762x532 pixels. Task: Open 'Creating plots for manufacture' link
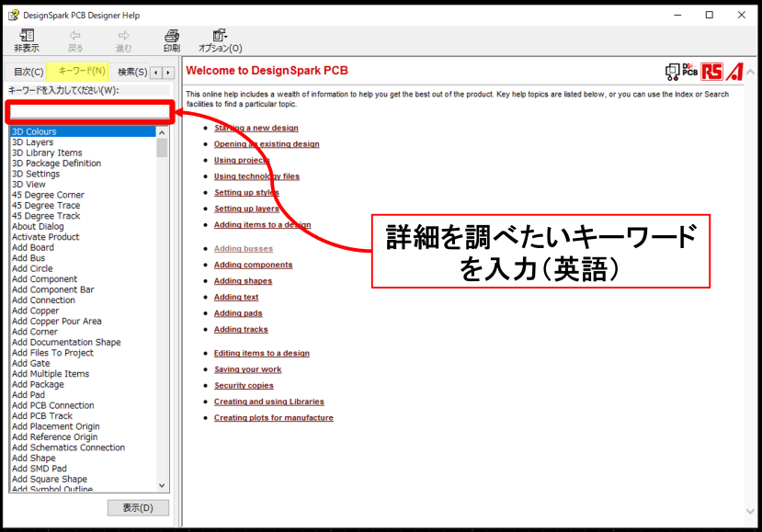coord(274,418)
